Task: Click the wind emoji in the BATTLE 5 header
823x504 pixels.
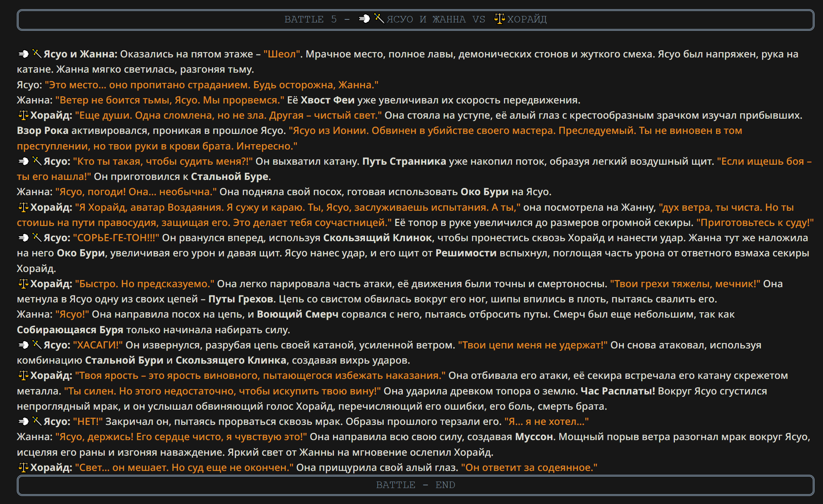Action: (364, 19)
